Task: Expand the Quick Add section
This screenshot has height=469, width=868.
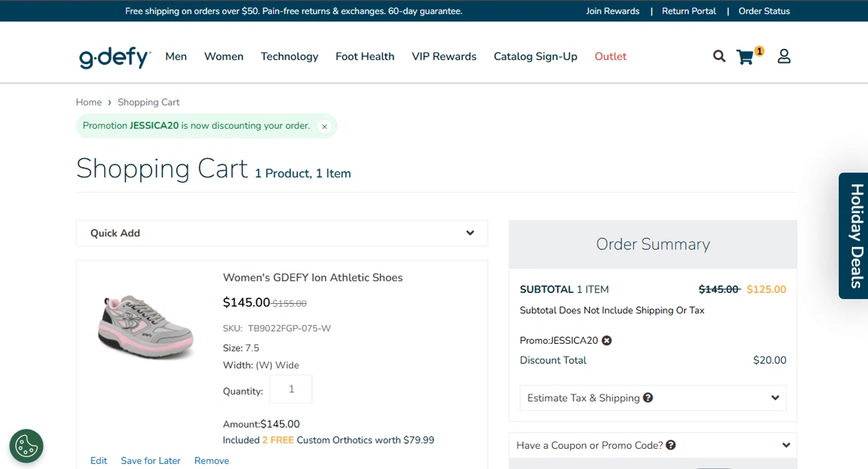Action: 282,233
